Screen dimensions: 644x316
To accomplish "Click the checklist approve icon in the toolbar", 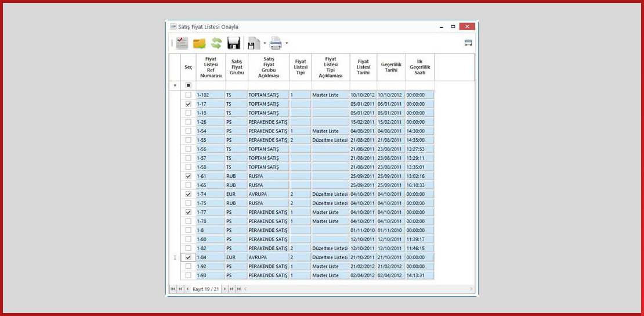I will (182, 43).
